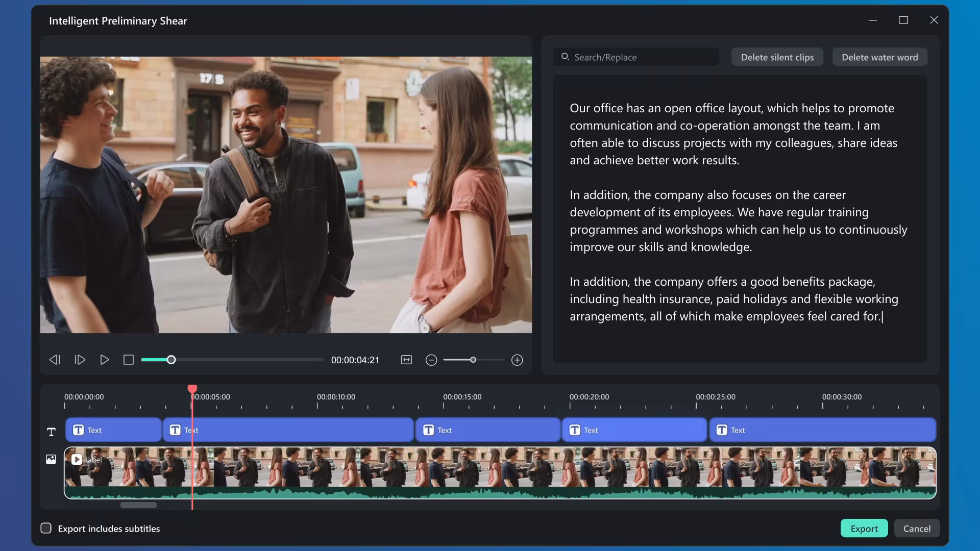Click the playback progress slider handle
The image size is (980, 551).
[x=171, y=360]
